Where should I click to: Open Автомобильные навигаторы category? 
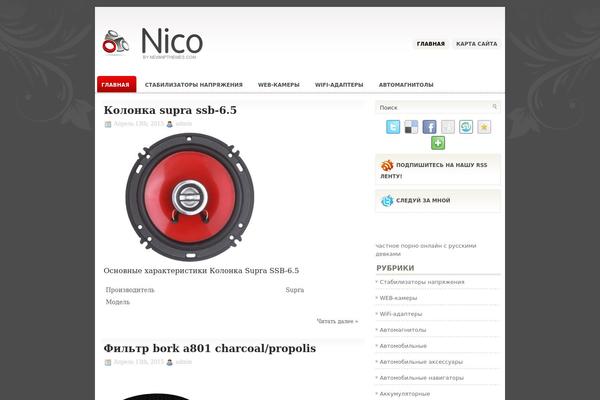click(422, 378)
